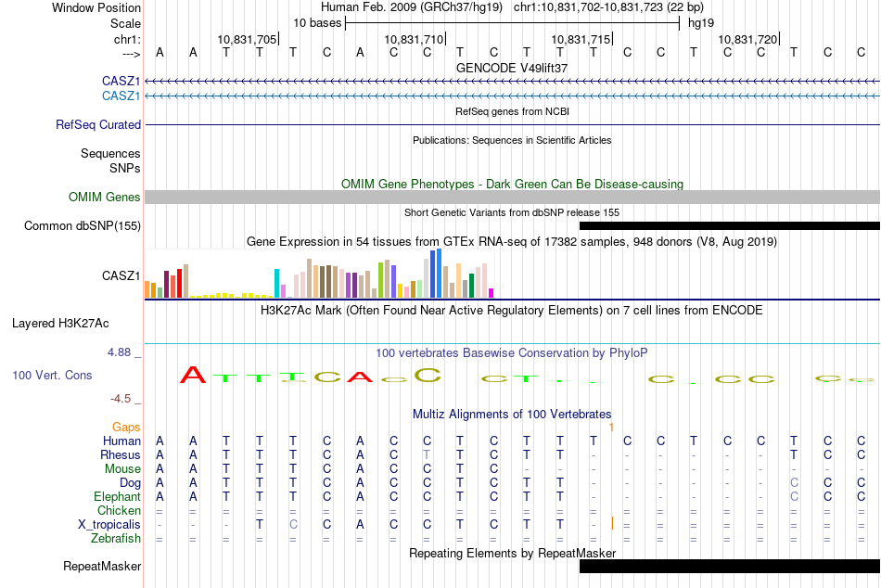Open the Layered H3K27Ac track label

[60, 324]
